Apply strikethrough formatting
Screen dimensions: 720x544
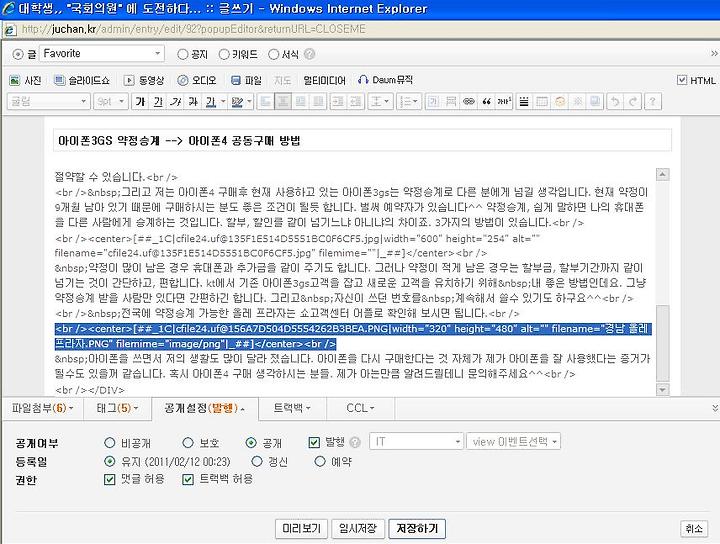pyautogui.click(x=193, y=101)
